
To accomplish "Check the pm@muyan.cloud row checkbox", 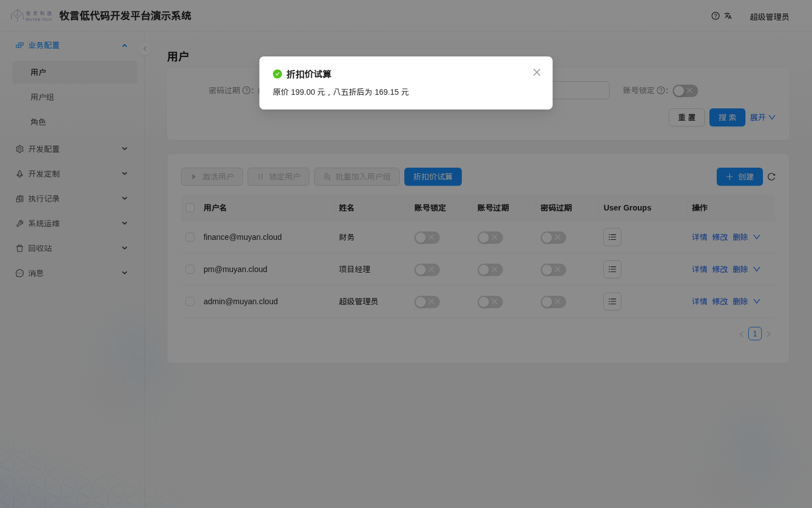I will [x=190, y=269].
